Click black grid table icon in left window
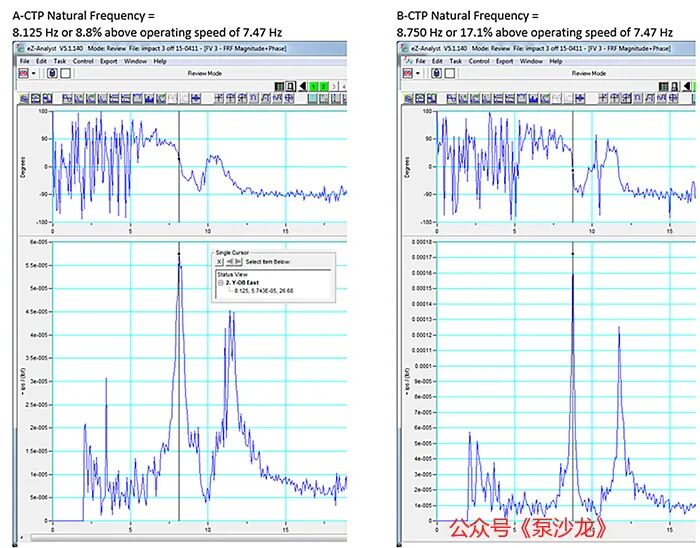 click(x=279, y=86)
